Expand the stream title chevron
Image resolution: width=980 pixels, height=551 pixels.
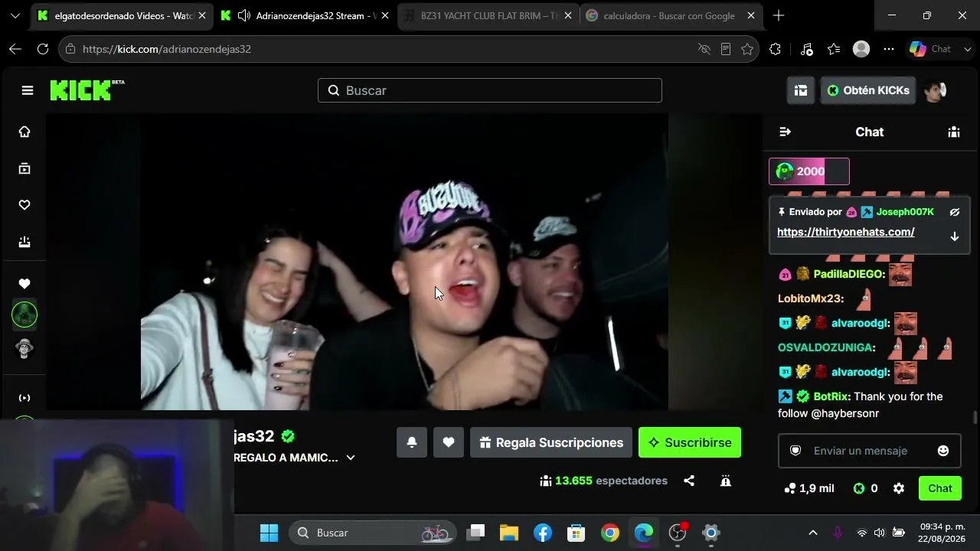click(x=351, y=458)
